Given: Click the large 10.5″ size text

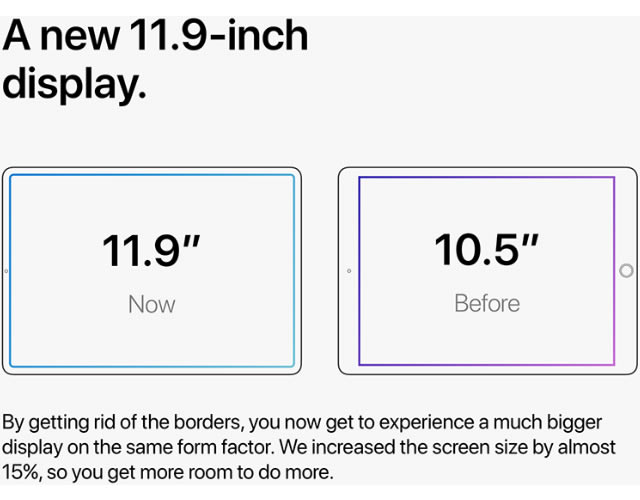Looking at the screenshot, I should click(486, 250).
